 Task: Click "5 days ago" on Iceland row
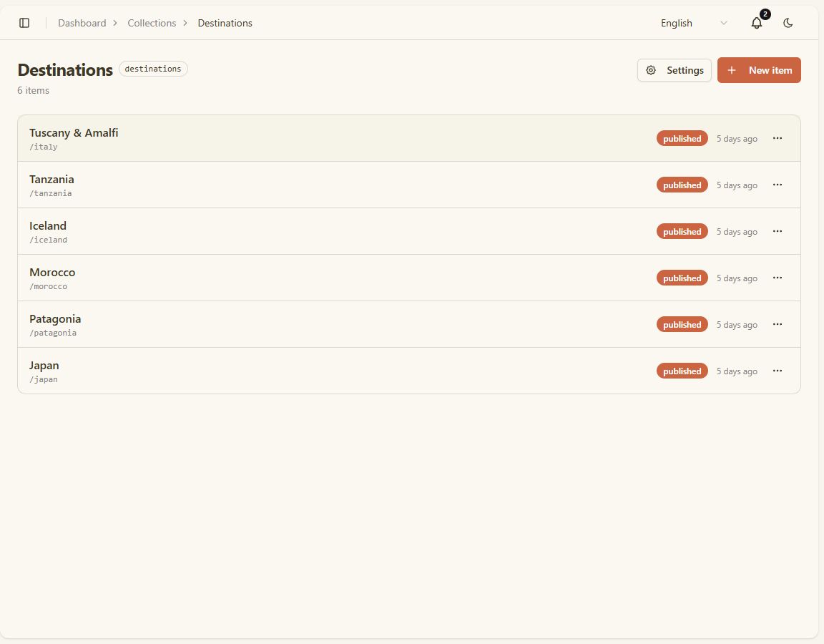[x=737, y=232]
